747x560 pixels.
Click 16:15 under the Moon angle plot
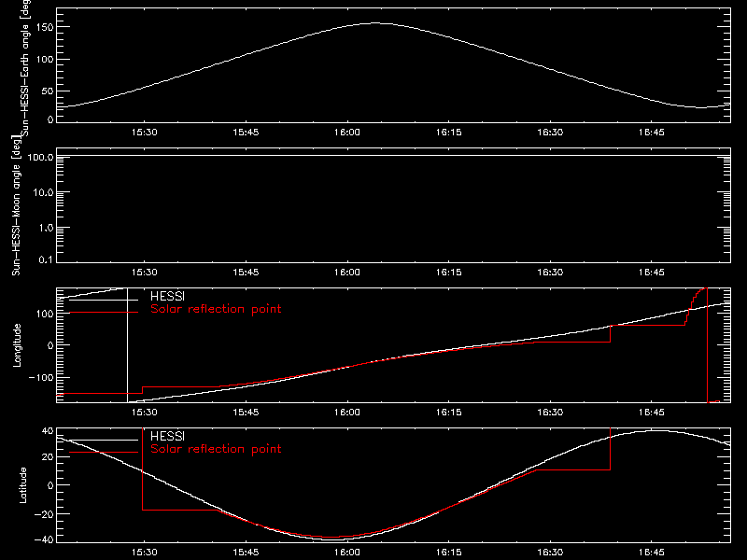click(x=449, y=273)
